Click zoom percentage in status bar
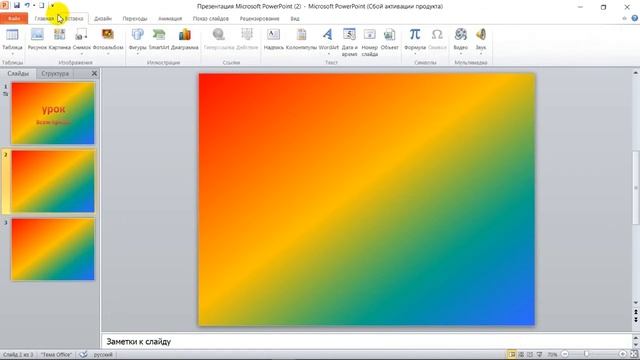 pos(552,355)
